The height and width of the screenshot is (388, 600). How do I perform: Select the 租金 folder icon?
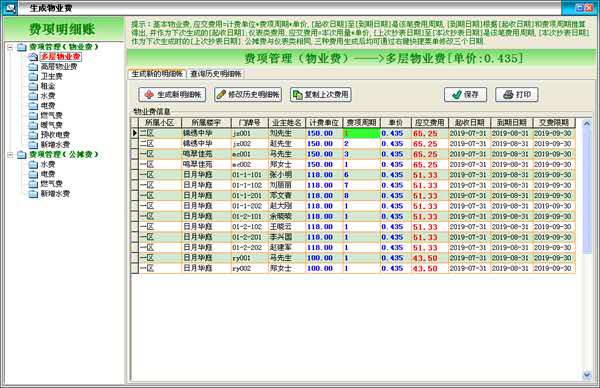click(x=33, y=86)
